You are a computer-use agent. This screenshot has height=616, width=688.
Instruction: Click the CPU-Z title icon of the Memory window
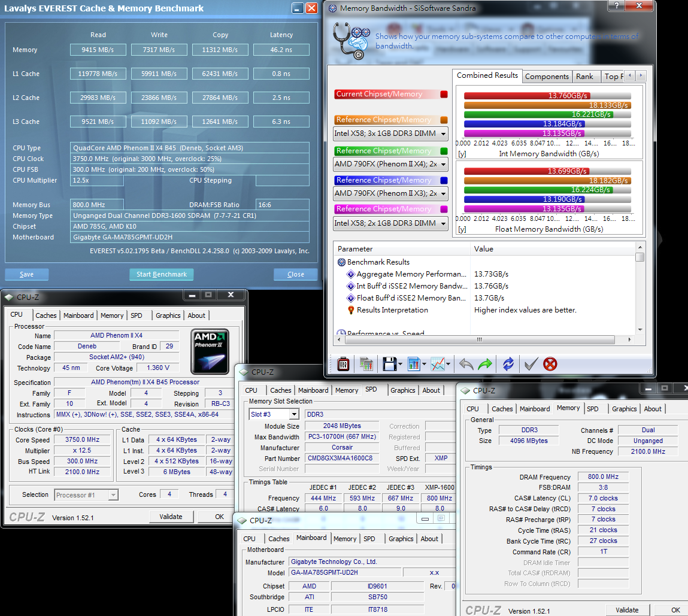(x=465, y=390)
